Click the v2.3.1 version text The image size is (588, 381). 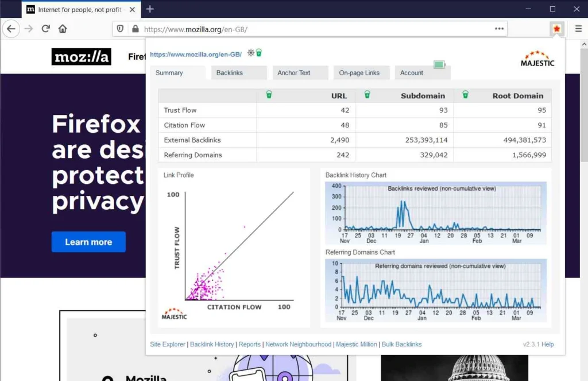click(x=531, y=344)
